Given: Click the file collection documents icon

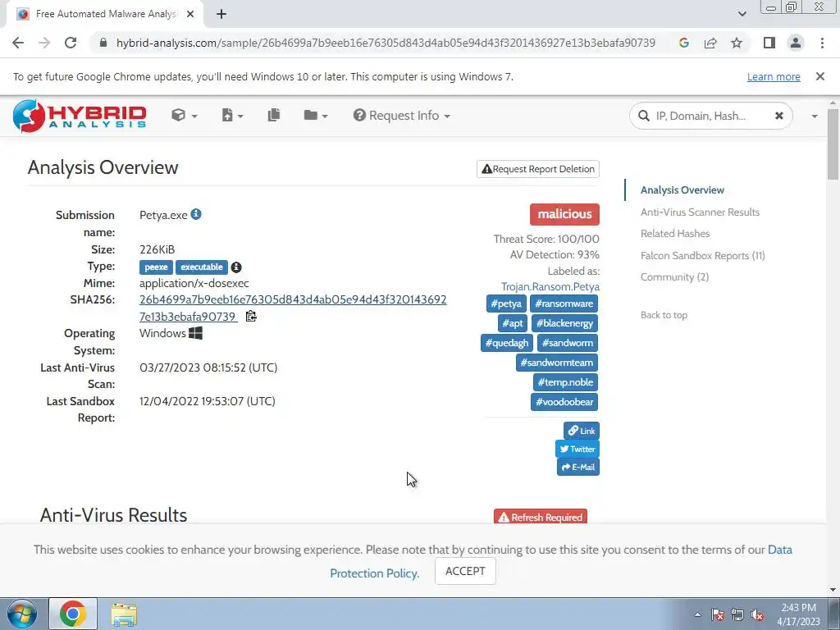Looking at the screenshot, I should pyautogui.click(x=274, y=115).
